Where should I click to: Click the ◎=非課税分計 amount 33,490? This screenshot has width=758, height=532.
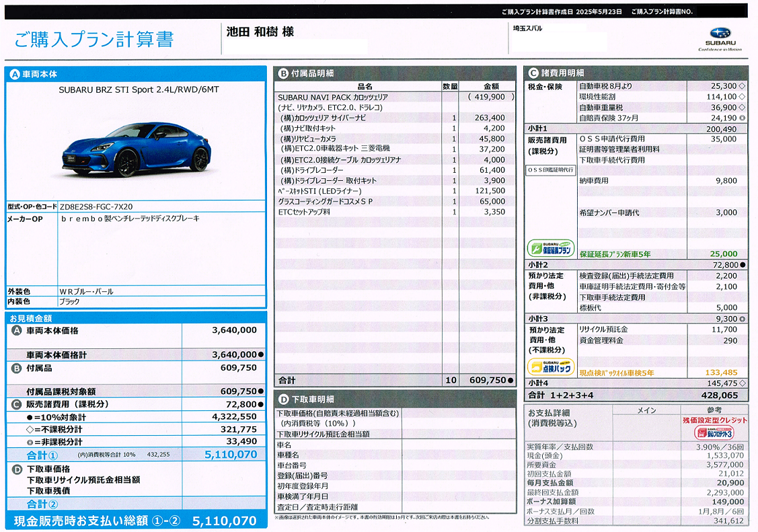pyautogui.click(x=241, y=441)
